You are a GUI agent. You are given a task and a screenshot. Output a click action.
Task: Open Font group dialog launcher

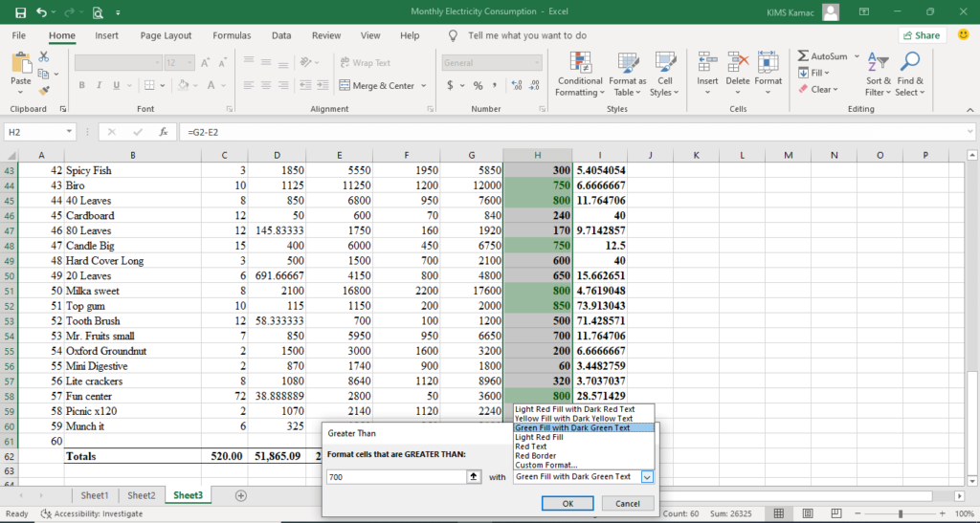tap(230, 109)
